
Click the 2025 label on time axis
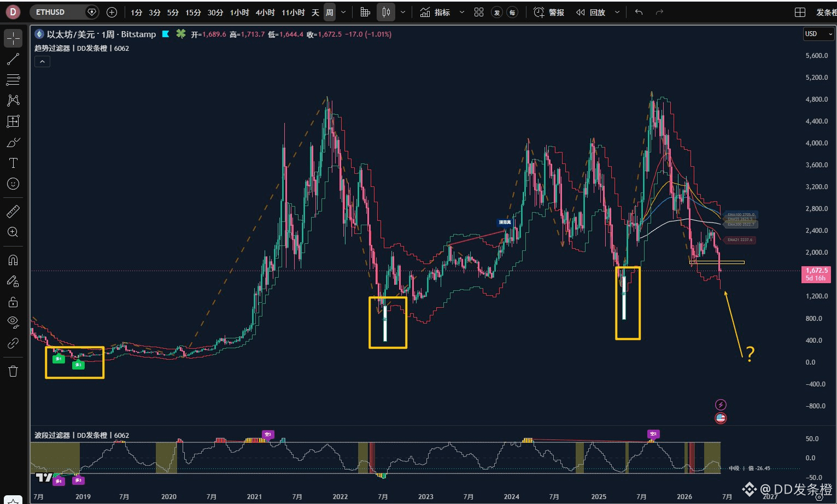tap(599, 496)
